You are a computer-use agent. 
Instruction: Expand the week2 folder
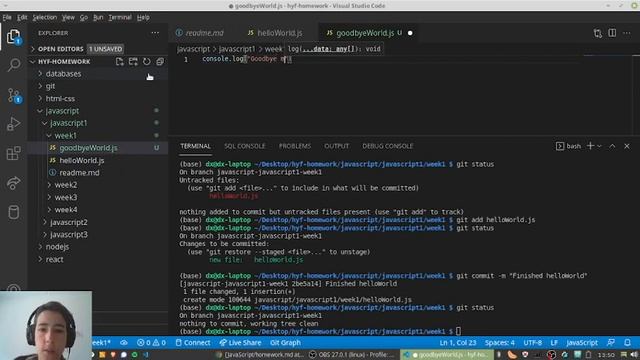pyautogui.click(x=66, y=185)
